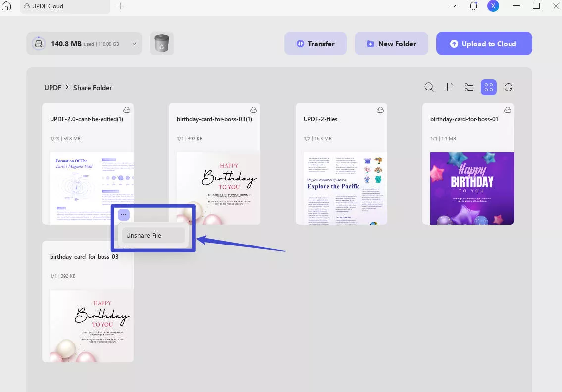Expand the 140.8 MB storage usage dropdown
The image size is (562, 392).
134,44
